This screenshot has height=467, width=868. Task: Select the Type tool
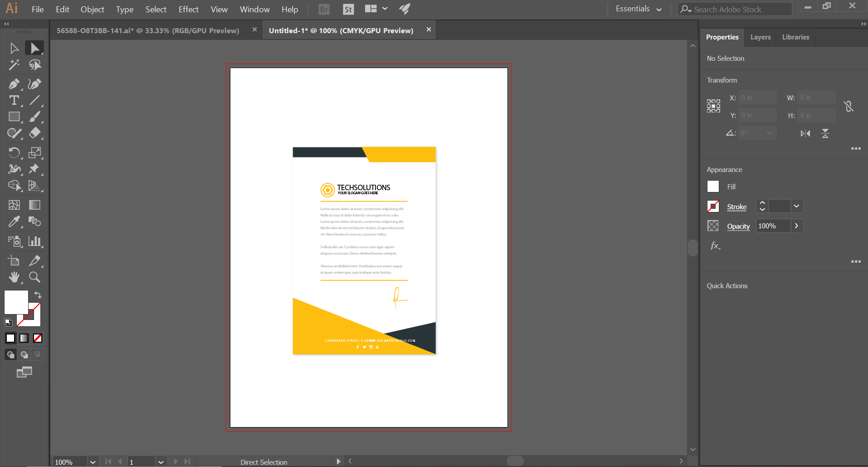[x=14, y=100]
